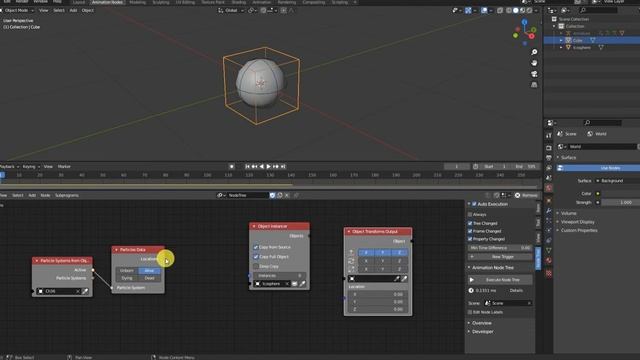Click the Remove button in node editor header

(527, 196)
